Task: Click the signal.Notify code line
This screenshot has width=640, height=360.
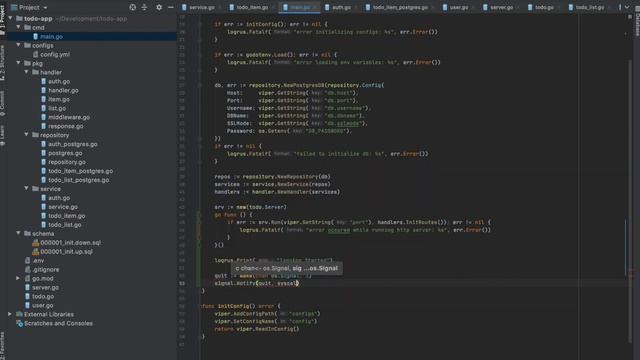Action: point(257,283)
